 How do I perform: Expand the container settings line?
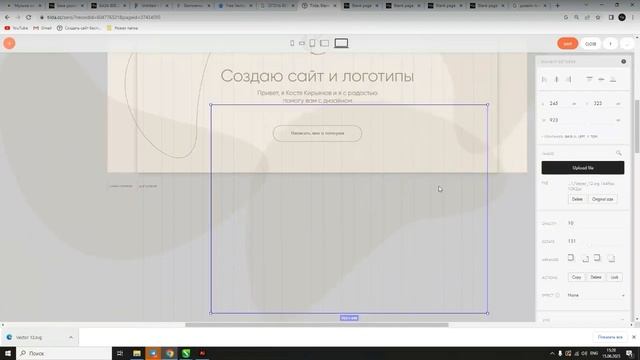[569, 136]
